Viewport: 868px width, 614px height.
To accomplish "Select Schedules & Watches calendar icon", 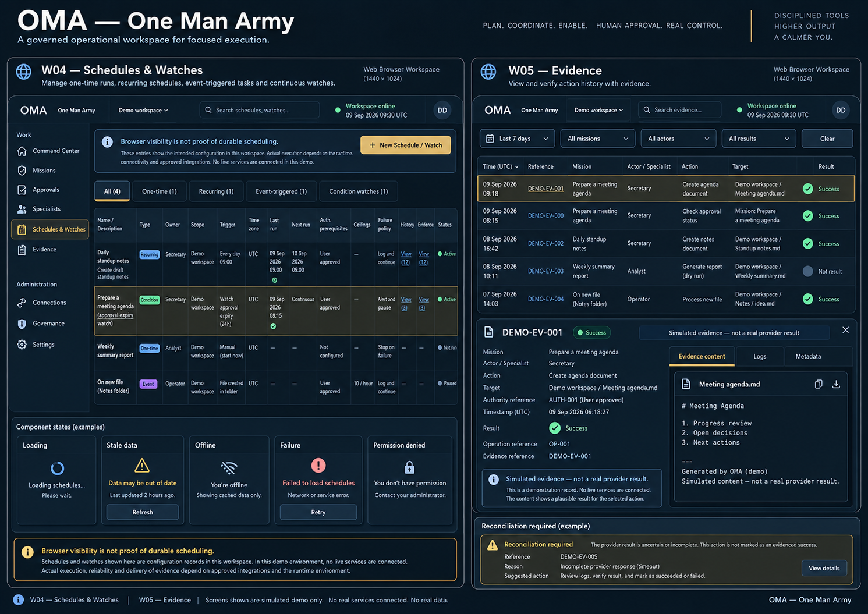I will pyautogui.click(x=22, y=229).
